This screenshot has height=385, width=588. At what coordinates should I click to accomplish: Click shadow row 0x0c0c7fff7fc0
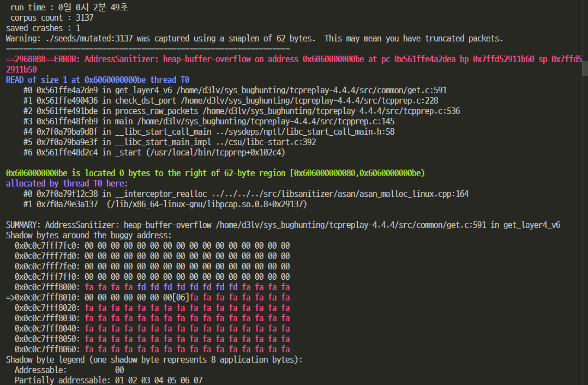point(152,245)
